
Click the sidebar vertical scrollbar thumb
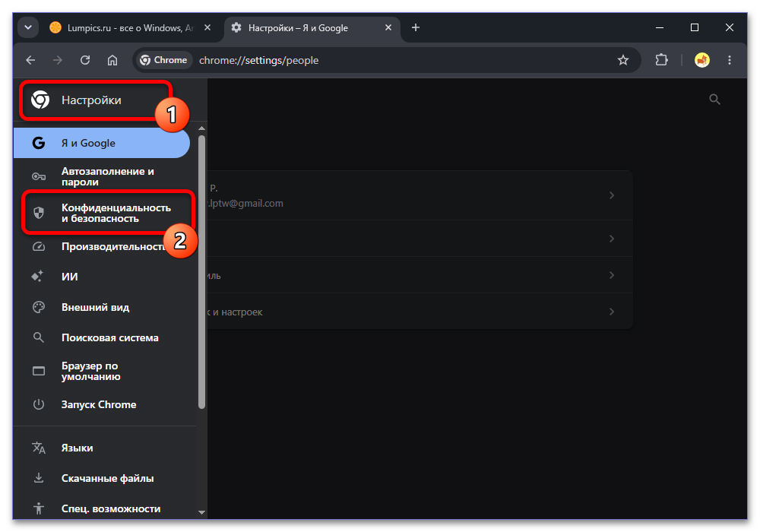201,272
